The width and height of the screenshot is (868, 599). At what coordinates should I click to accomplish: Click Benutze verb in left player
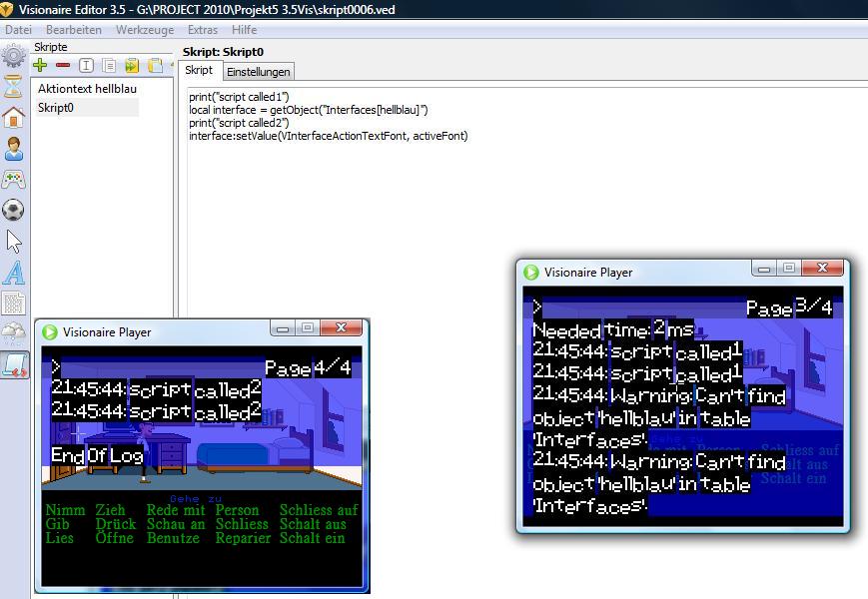(173, 538)
